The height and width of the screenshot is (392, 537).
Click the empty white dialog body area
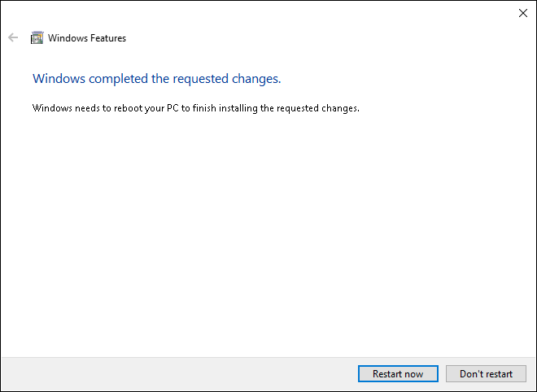pos(268,236)
